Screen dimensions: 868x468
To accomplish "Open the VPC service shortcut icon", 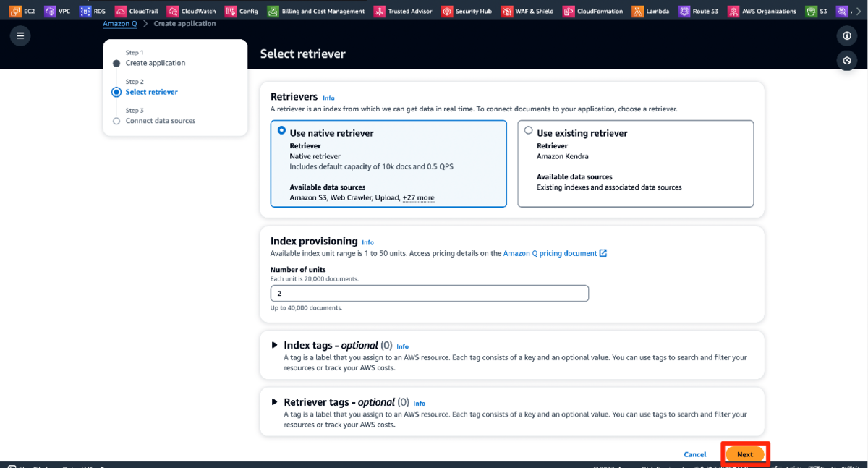I will [x=50, y=12].
